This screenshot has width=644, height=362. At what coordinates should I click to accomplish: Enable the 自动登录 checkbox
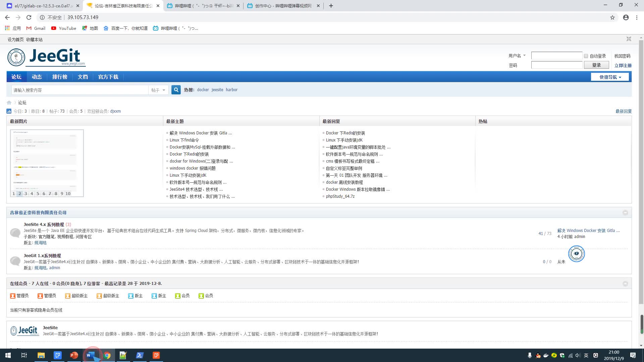[x=585, y=56]
